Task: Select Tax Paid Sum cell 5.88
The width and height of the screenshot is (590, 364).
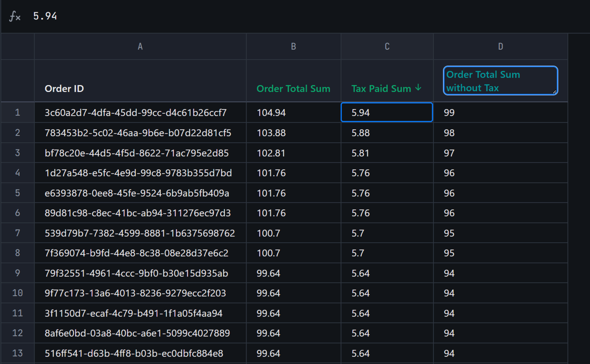Action: (387, 133)
